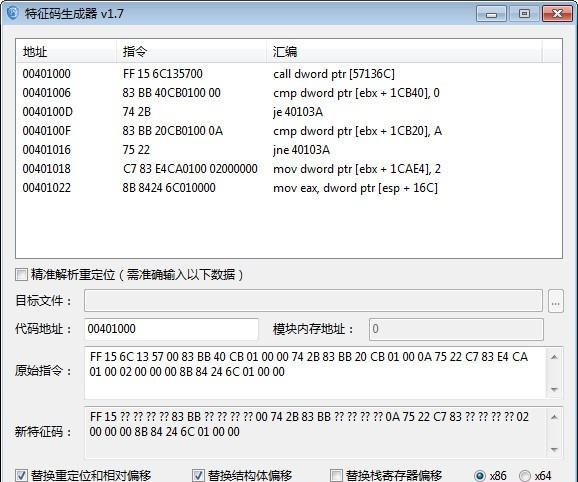Click the 代码地址 input field
Image resolution: width=578 pixels, height=482 pixels.
coord(171,329)
